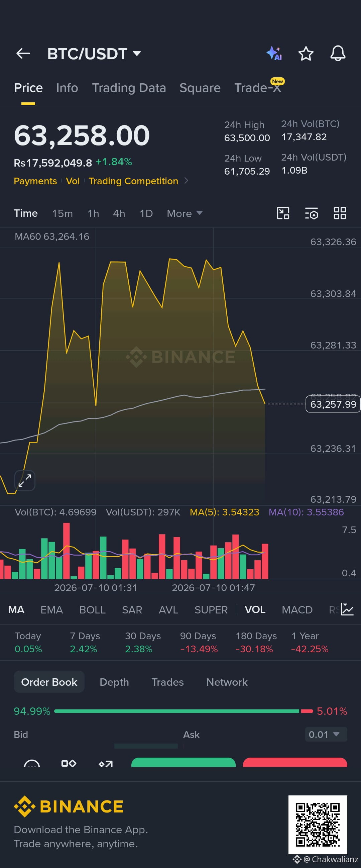Scan the Binance QR code

tap(318, 825)
